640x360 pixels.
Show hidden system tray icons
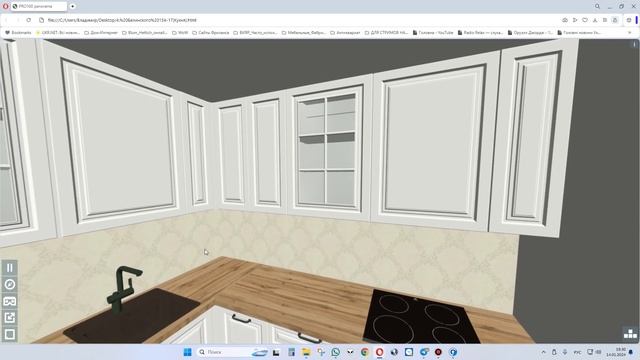(x=544, y=352)
